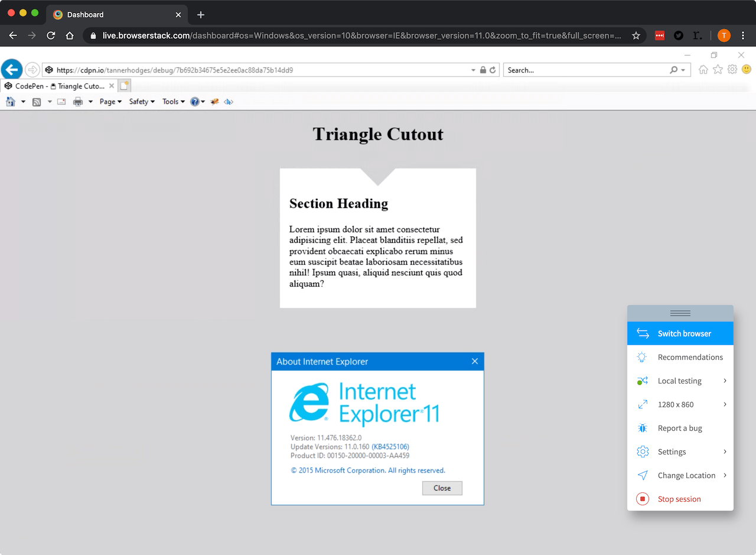Click the help question mark icon
The width and height of the screenshot is (756, 555).
[x=195, y=102]
